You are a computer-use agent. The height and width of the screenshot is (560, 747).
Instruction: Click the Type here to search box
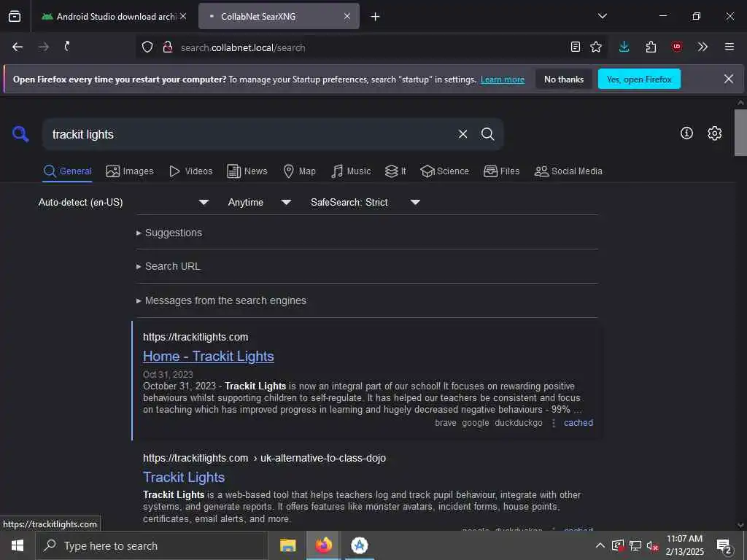[x=152, y=545]
